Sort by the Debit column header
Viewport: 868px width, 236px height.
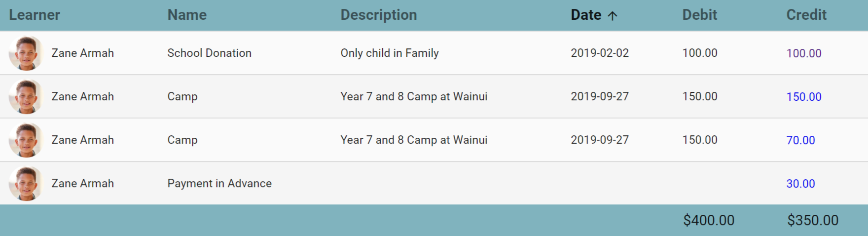(699, 15)
